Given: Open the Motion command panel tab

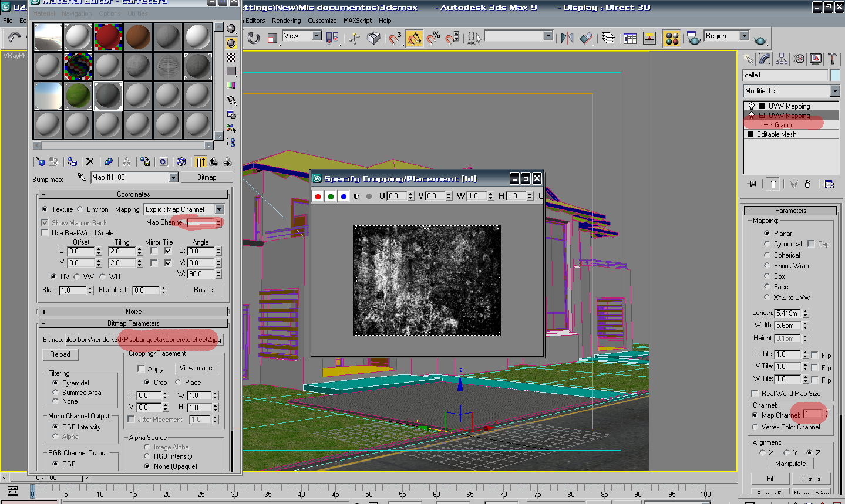Looking at the screenshot, I should tap(799, 59).
